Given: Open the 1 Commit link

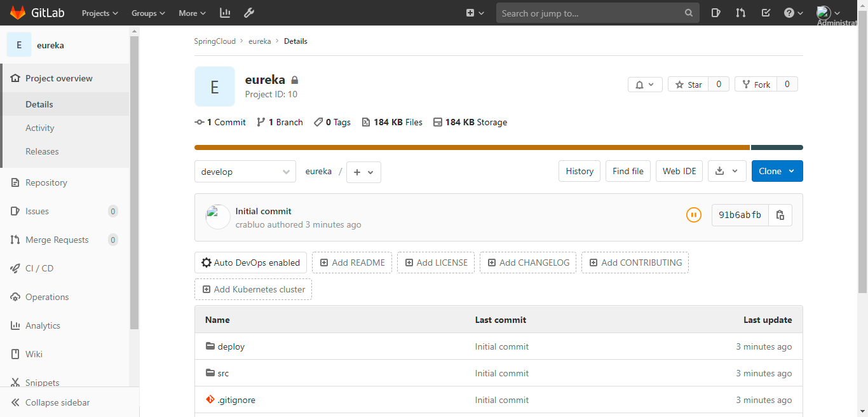Looking at the screenshot, I should (220, 122).
